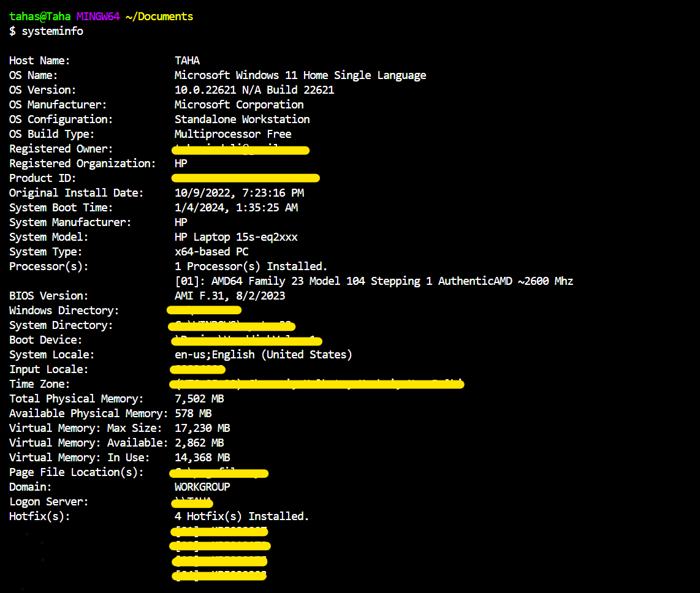Click the WORKGROUP domain value
The height and width of the screenshot is (593, 700).
pos(202,487)
